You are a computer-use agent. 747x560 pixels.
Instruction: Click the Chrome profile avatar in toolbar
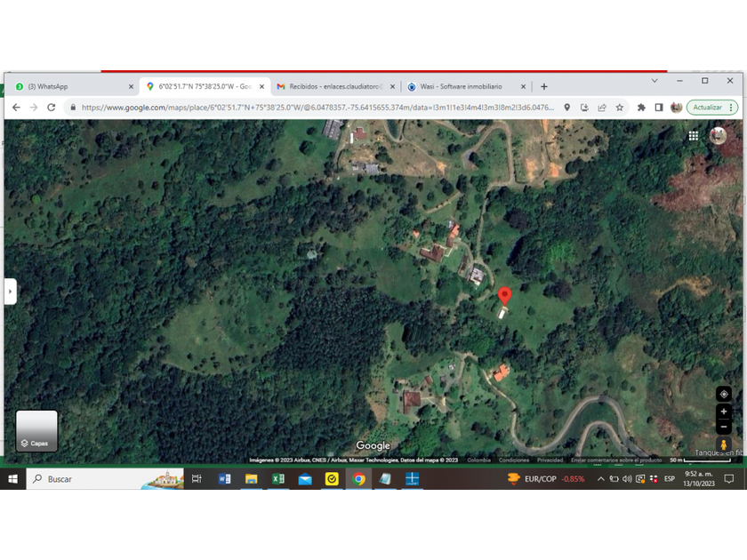[x=676, y=108]
